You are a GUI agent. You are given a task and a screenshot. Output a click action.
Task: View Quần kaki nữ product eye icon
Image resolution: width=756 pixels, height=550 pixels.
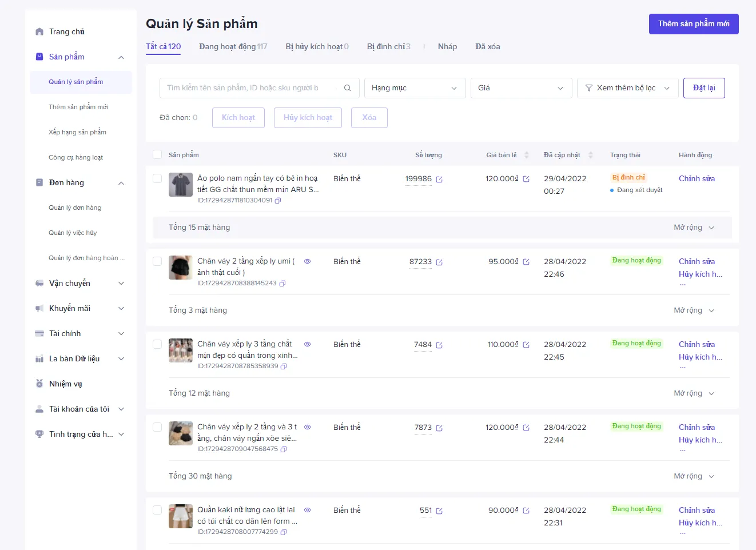click(x=307, y=510)
